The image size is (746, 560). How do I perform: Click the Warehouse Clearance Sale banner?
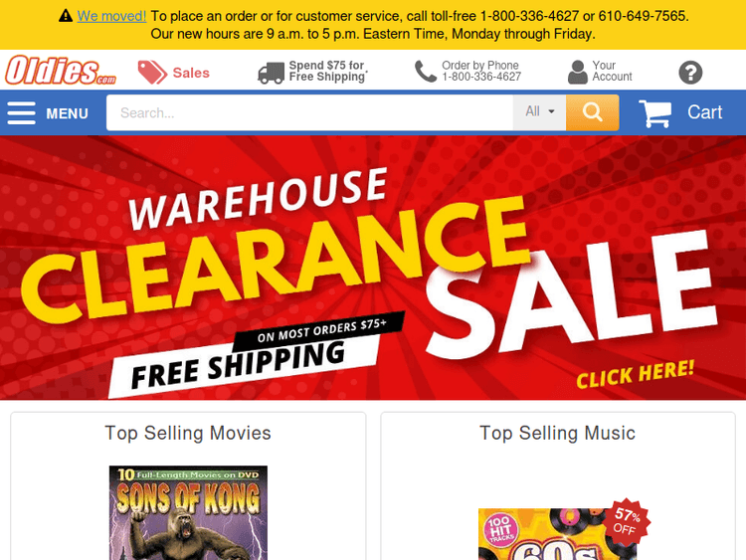[x=373, y=268]
